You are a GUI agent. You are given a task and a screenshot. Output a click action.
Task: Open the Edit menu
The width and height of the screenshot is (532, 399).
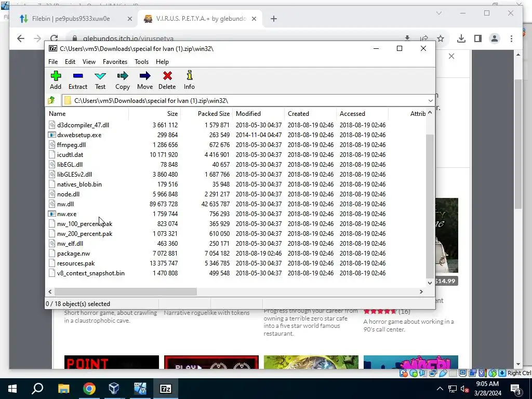(x=70, y=62)
